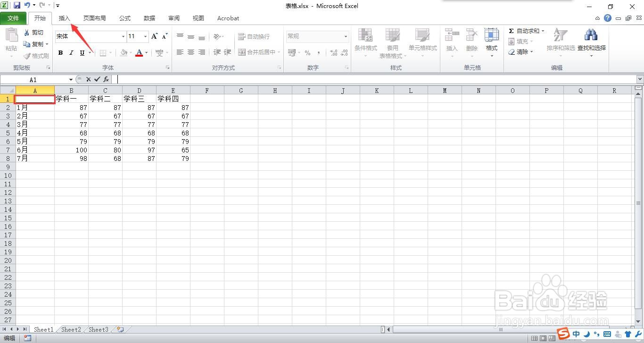Click the phonetic guide (wén) icon
The height and width of the screenshot is (343, 644).
pos(159,53)
